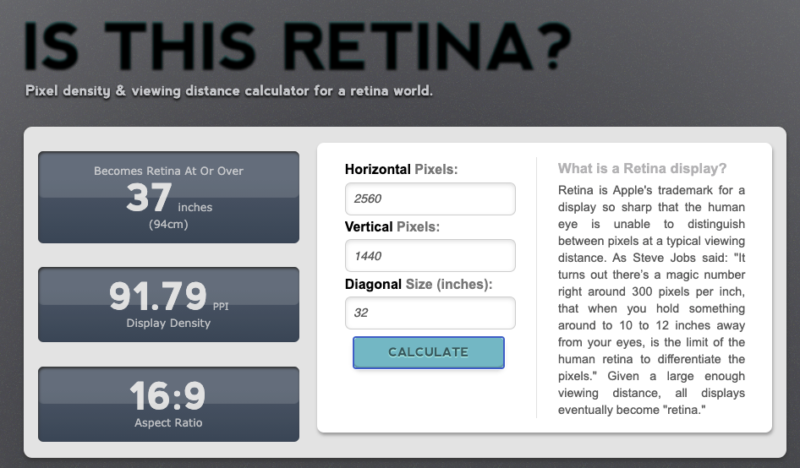Click the 'inches' unit beside 37
Image resolution: width=800 pixels, height=468 pixels.
point(195,208)
